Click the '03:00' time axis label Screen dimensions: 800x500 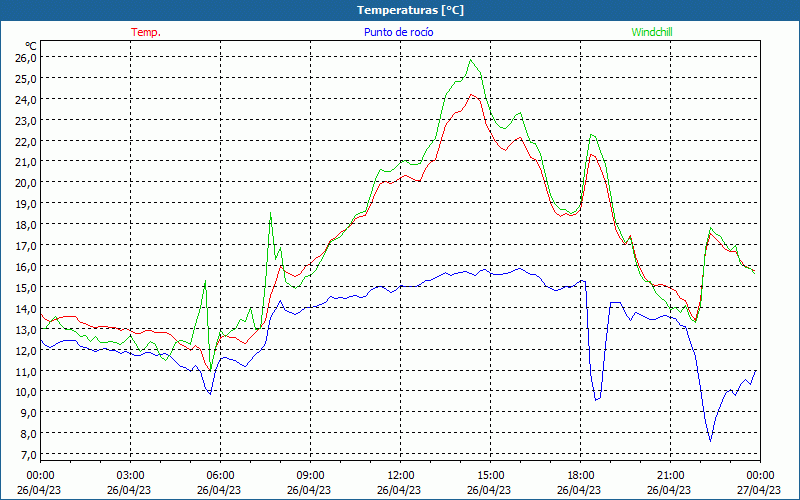point(131,476)
